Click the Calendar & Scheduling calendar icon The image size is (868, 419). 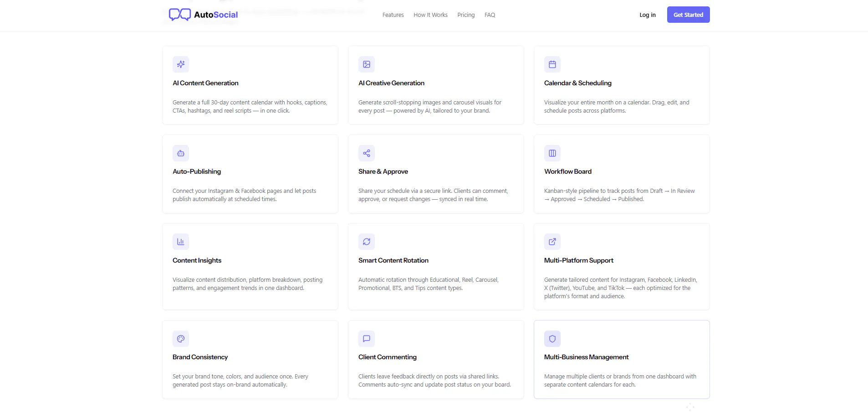pos(552,64)
